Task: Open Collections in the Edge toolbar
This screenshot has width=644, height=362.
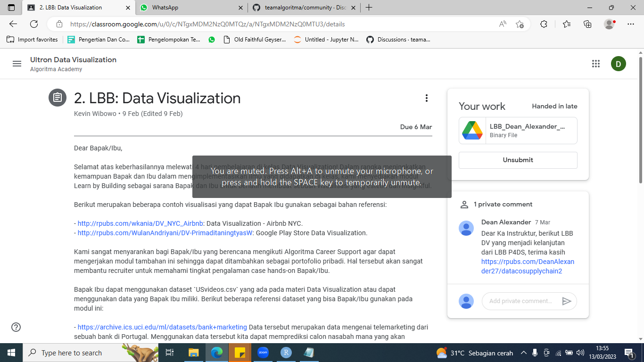Action: tap(587, 24)
